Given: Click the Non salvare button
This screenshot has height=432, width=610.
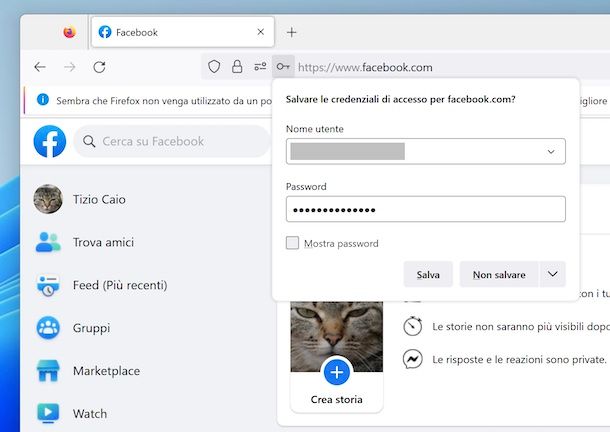Looking at the screenshot, I should pyautogui.click(x=499, y=274).
